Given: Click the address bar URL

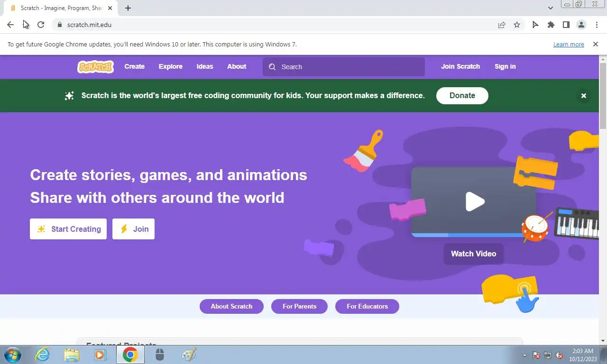Looking at the screenshot, I should coord(89,25).
